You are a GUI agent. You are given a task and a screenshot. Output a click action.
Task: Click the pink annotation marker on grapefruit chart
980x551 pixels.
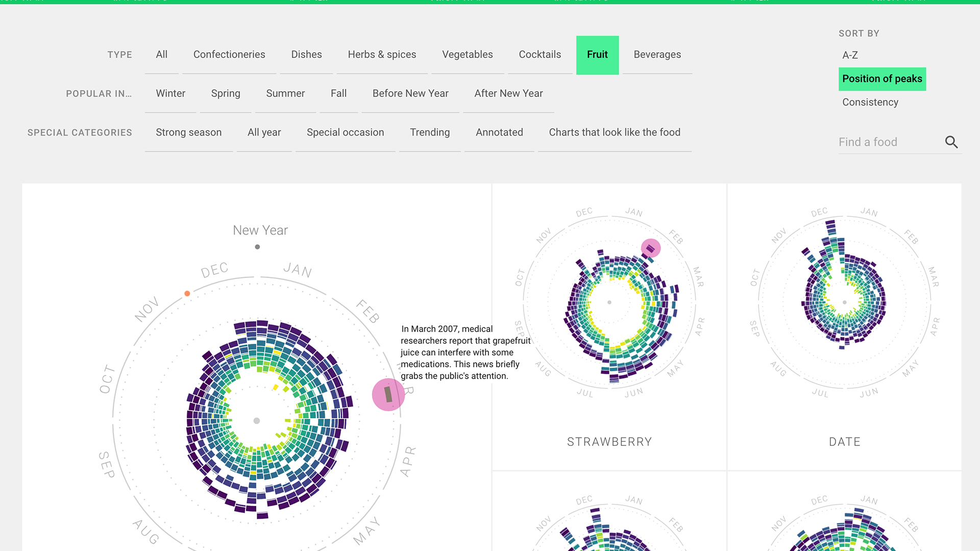(x=388, y=394)
